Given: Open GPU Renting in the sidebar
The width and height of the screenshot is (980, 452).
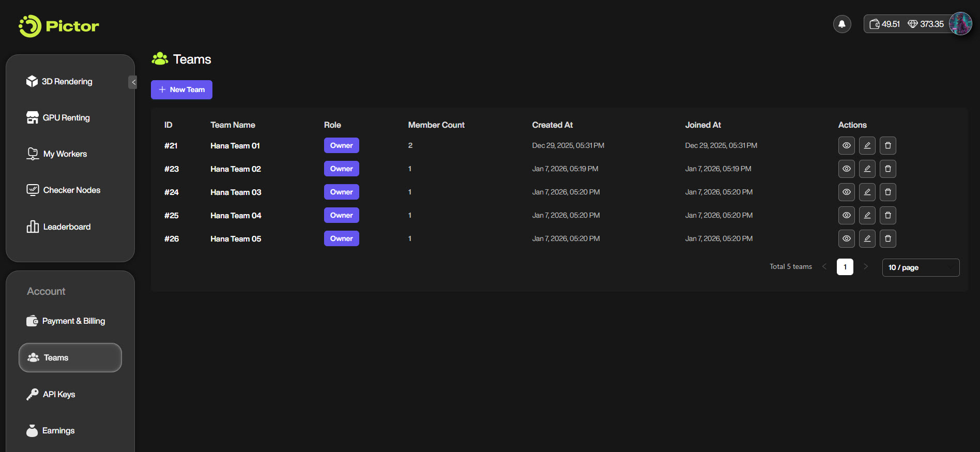Looking at the screenshot, I should point(66,118).
